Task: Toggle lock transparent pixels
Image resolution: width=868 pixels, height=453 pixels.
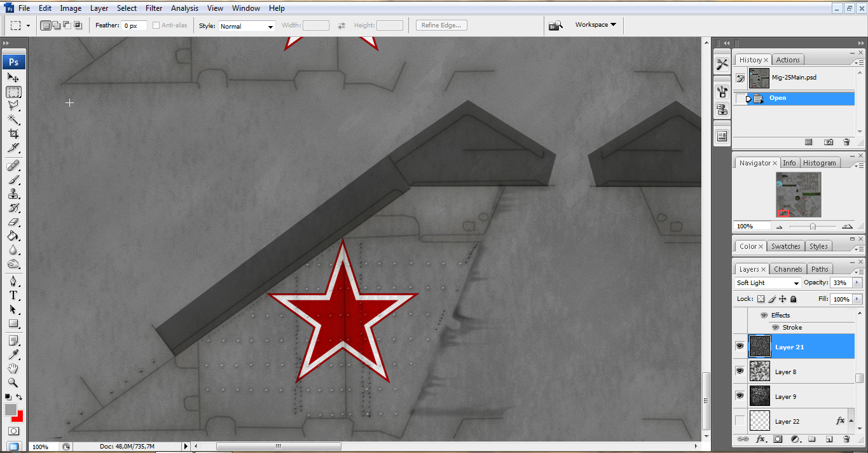Action: [x=761, y=299]
